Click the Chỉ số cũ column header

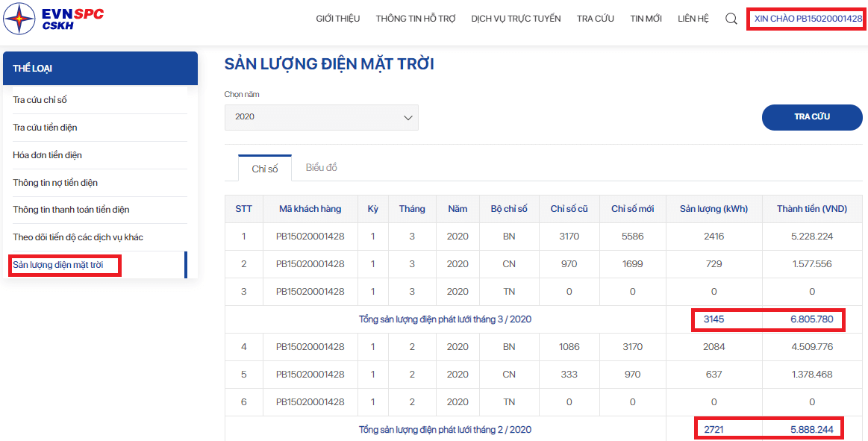[569, 209]
